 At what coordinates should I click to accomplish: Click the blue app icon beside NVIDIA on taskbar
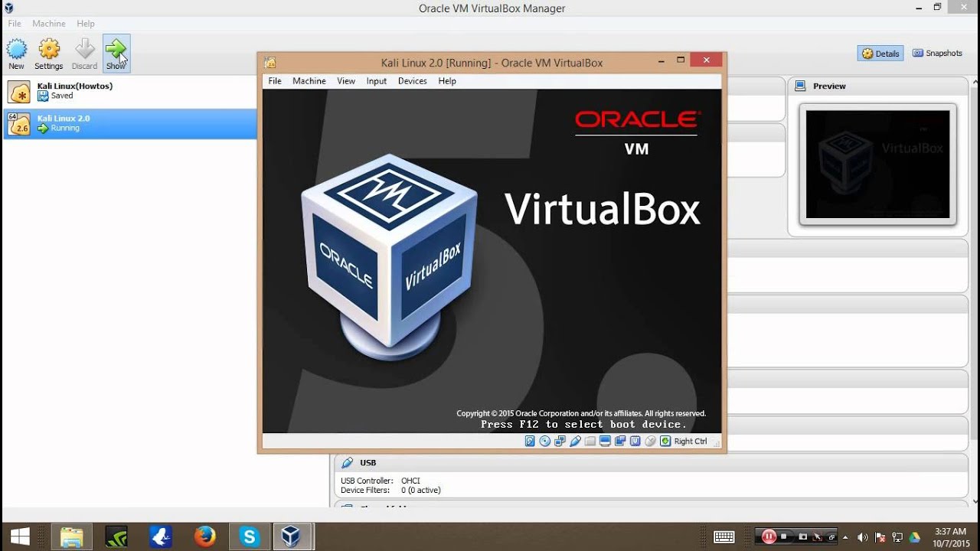[x=160, y=537]
